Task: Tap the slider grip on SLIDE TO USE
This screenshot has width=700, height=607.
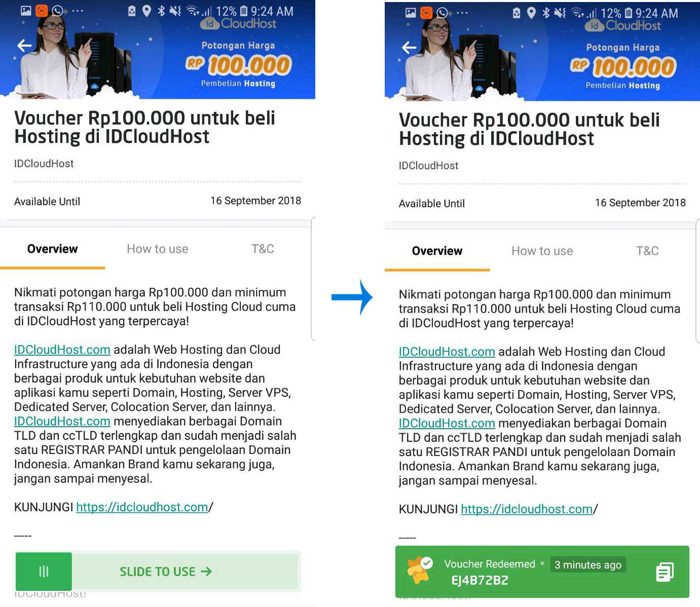Action: tap(44, 572)
